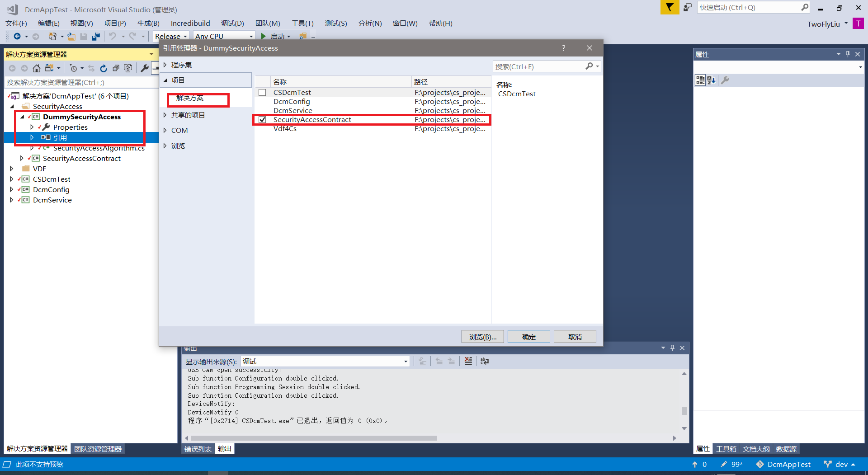Check the CSDcmTest reference checkbox

click(262, 93)
